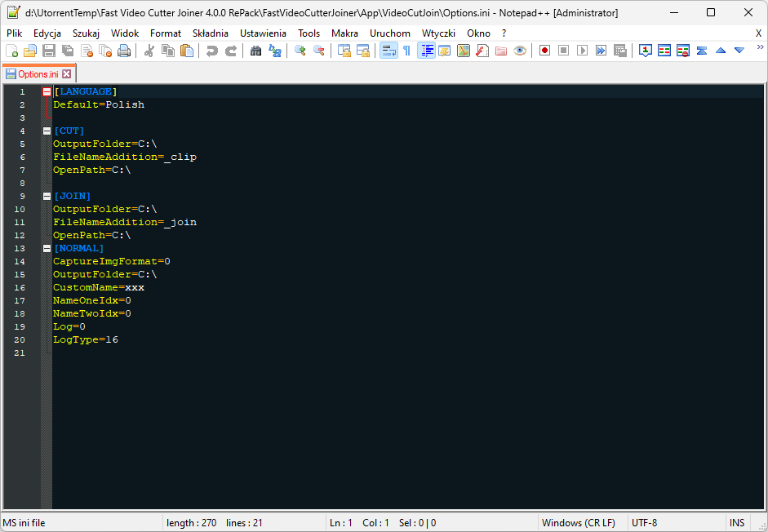The image size is (768, 532).
Task: Click the Previous difference up arrow
Action: 721,51
